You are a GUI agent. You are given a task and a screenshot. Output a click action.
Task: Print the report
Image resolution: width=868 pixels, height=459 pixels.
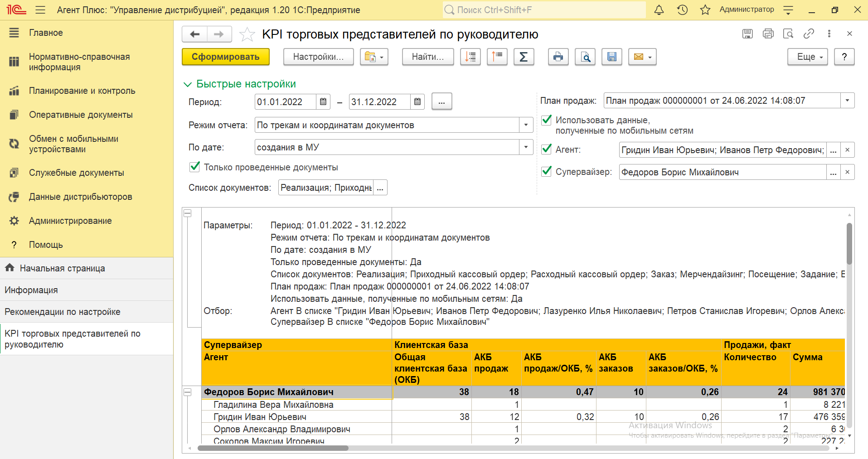[x=558, y=57]
